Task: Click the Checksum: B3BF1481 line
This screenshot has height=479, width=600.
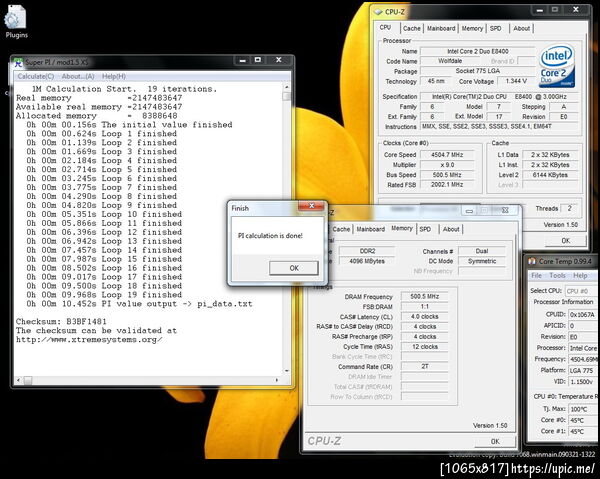Action: coord(61,321)
